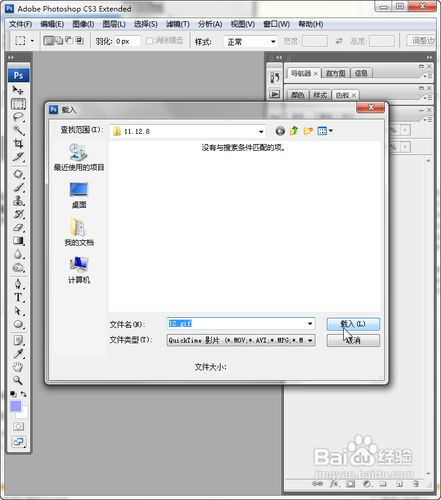The height and width of the screenshot is (500, 441).
Task: Click the 羽化 feather input field
Action: pos(127,41)
